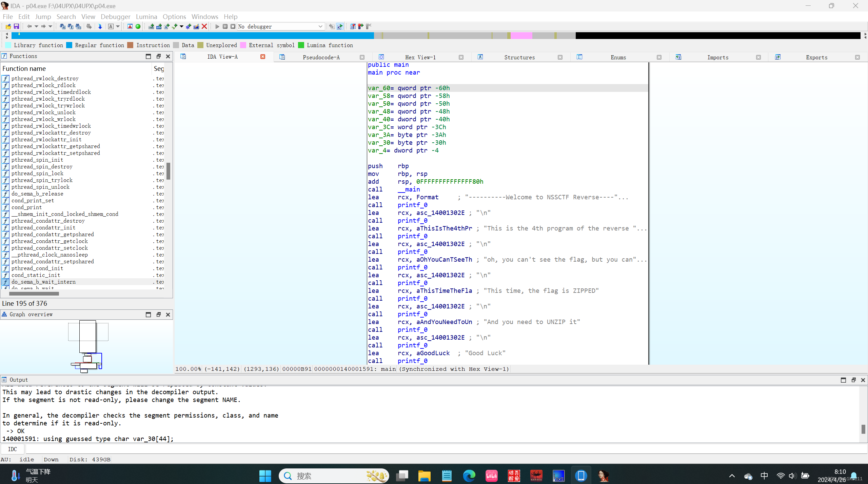Click the Library function color swatch

8,45
